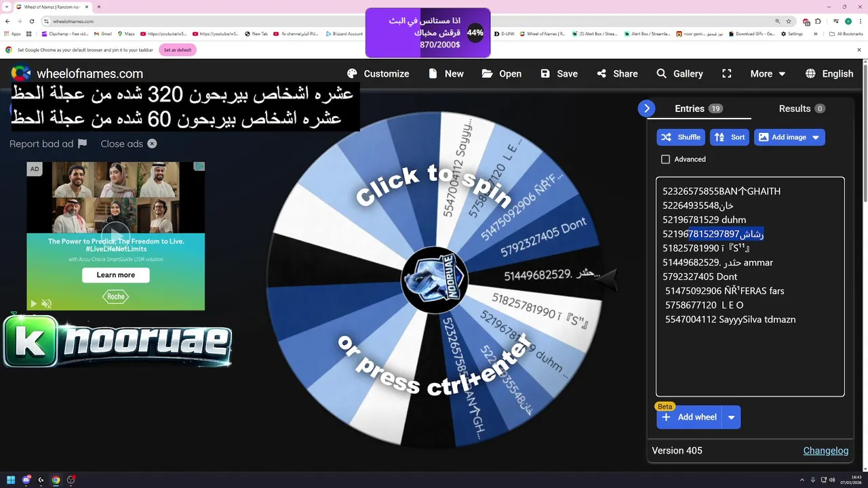Open Apps bookmark shortcut
868x488 pixels.
point(12,34)
